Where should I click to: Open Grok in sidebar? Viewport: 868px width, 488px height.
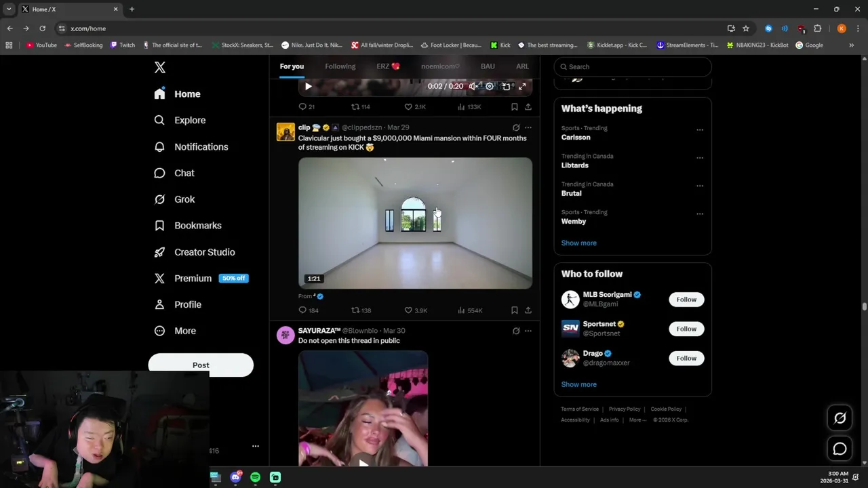click(174, 199)
